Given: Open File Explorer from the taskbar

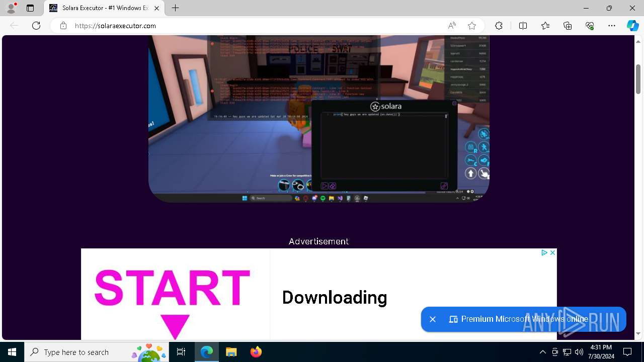Looking at the screenshot, I should point(231,352).
